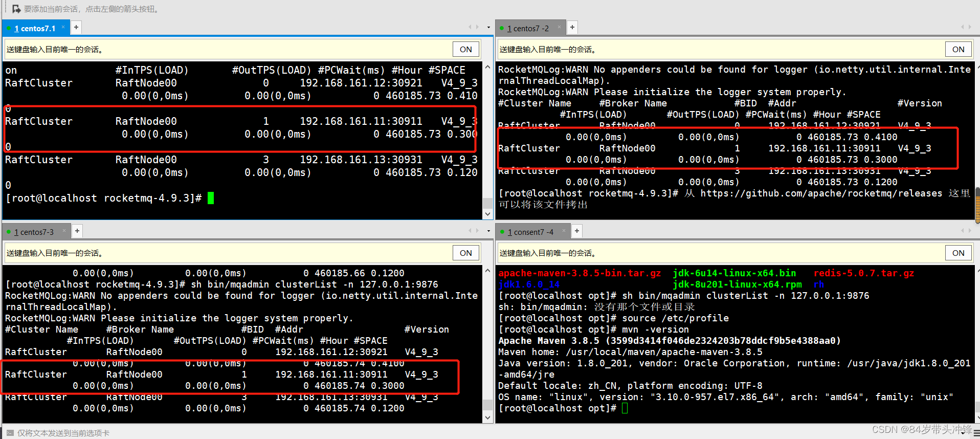Show next tab in centos7.1 pane
Screen dimensions: 980x439
point(477,27)
